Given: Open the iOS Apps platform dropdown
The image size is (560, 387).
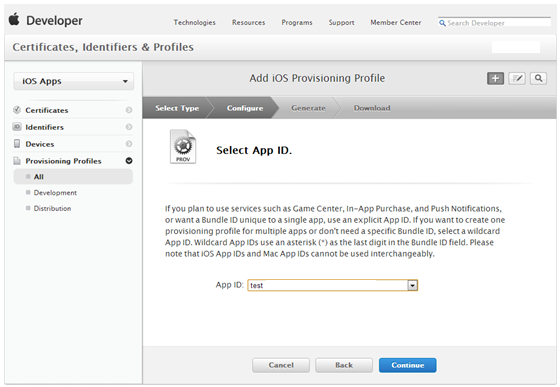Looking at the screenshot, I should (74, 81).
